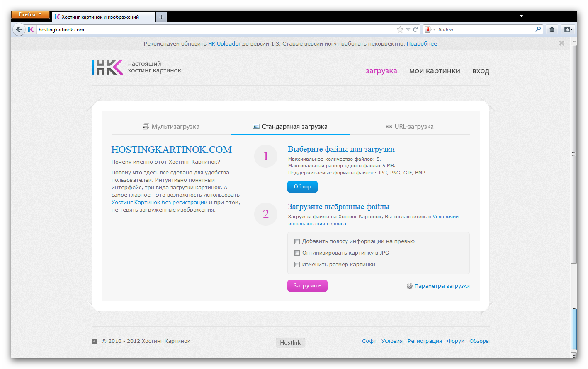Open the Софт footer link
The image size is (588, 369).
(x=369, y=341)
